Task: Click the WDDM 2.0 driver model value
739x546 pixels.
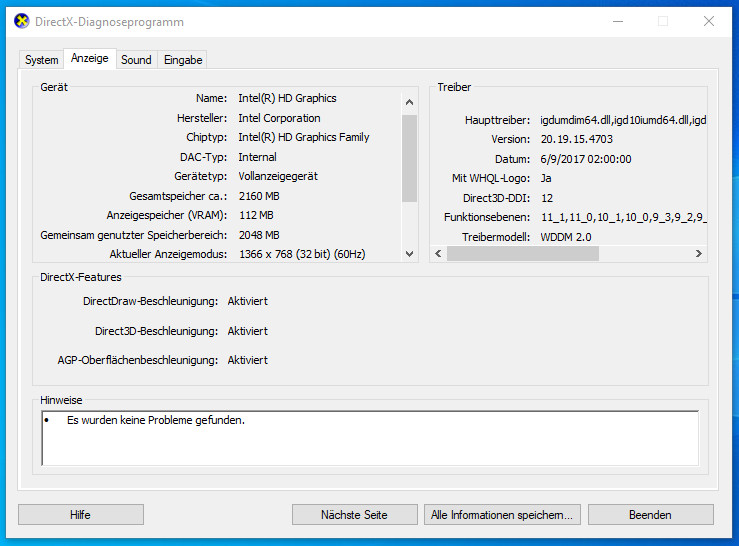Action: pos(566,237)
